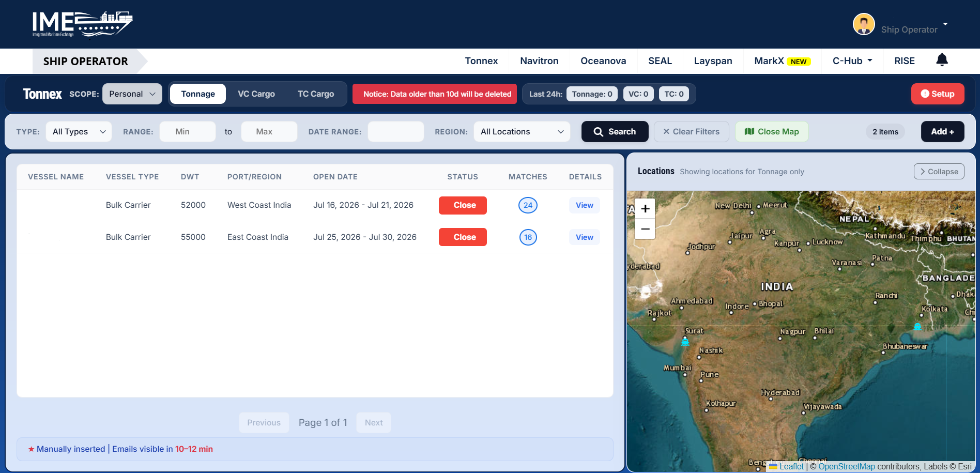Click the Leaflet attribution link
This screenshot has height=473, width=980.
coord(791,467)
